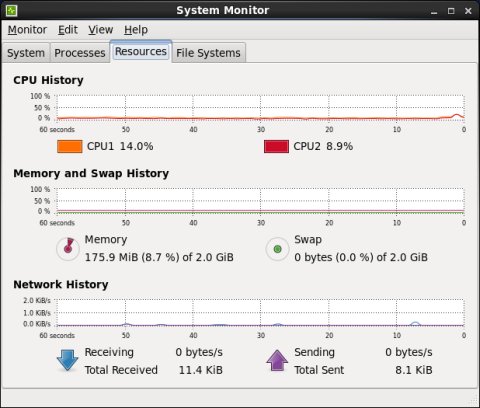Image resolution: width=480 pixels, height=408 pixels.
Task: Close the System Monitor window
Action: (x=468, y=11)
